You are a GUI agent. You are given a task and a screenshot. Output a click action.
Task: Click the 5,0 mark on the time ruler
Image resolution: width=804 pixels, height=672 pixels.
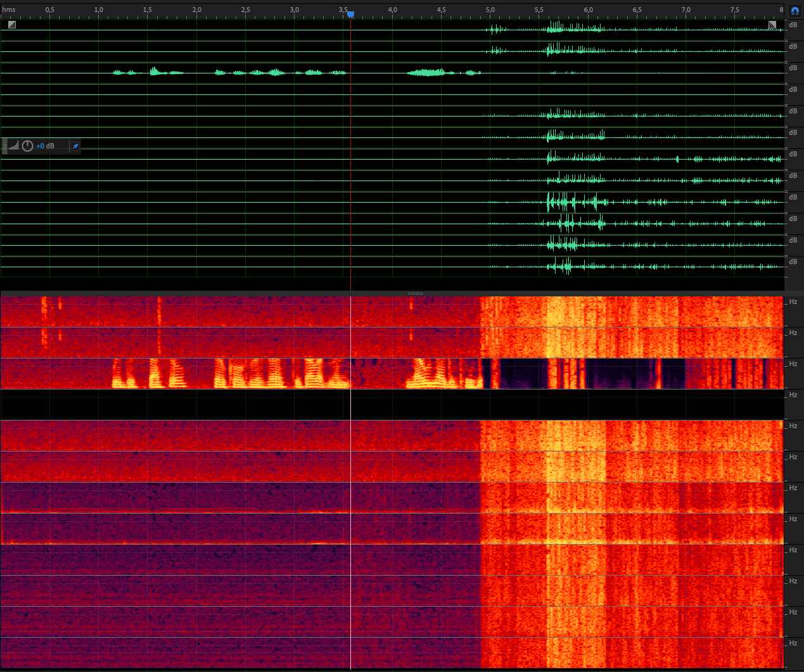point(490,10)
